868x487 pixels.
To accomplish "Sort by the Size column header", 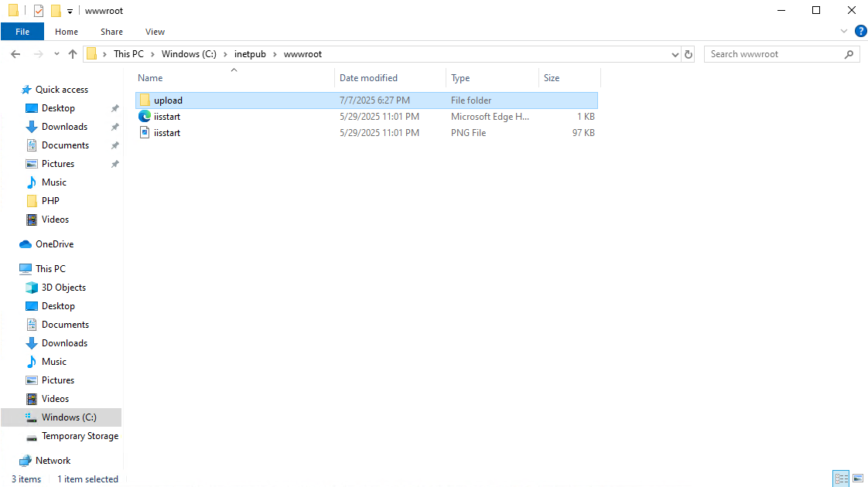I will pos(569,78).
